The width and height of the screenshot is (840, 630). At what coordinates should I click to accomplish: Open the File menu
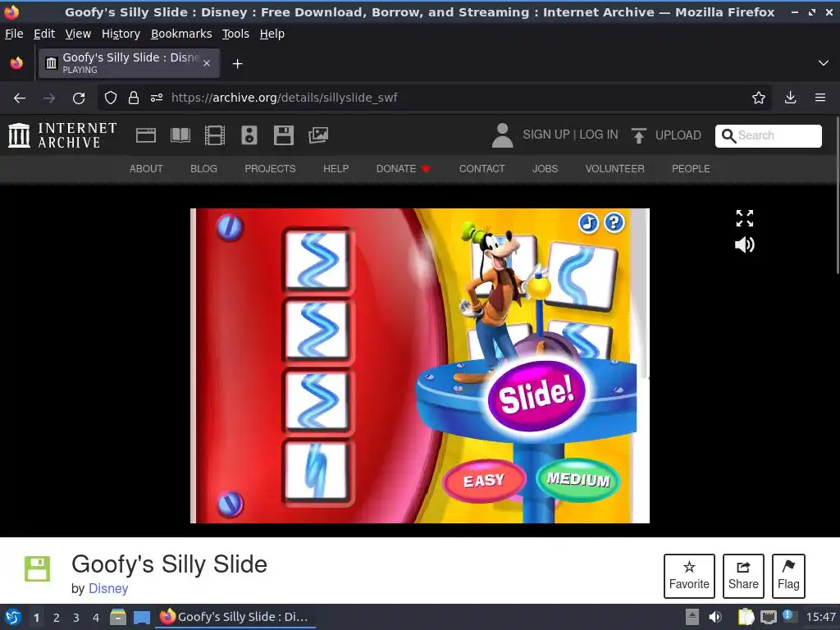(x=14, y=34)
